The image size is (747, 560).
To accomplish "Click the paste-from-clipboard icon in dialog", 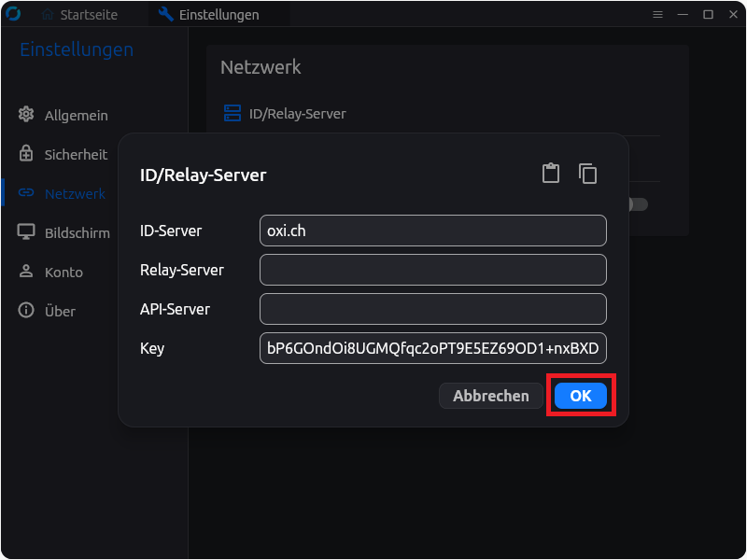I will click(x=551, y=174).
